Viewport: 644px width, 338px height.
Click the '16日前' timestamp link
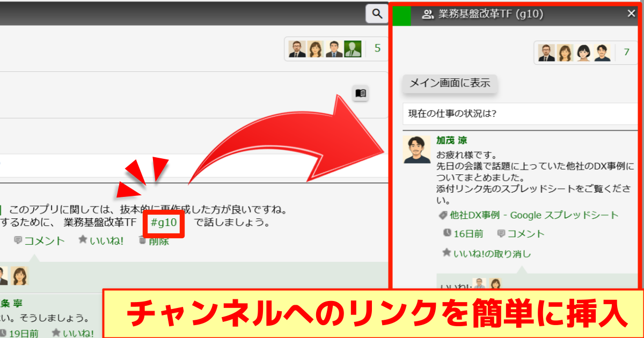pyautogui.click(x=468, y=233)
